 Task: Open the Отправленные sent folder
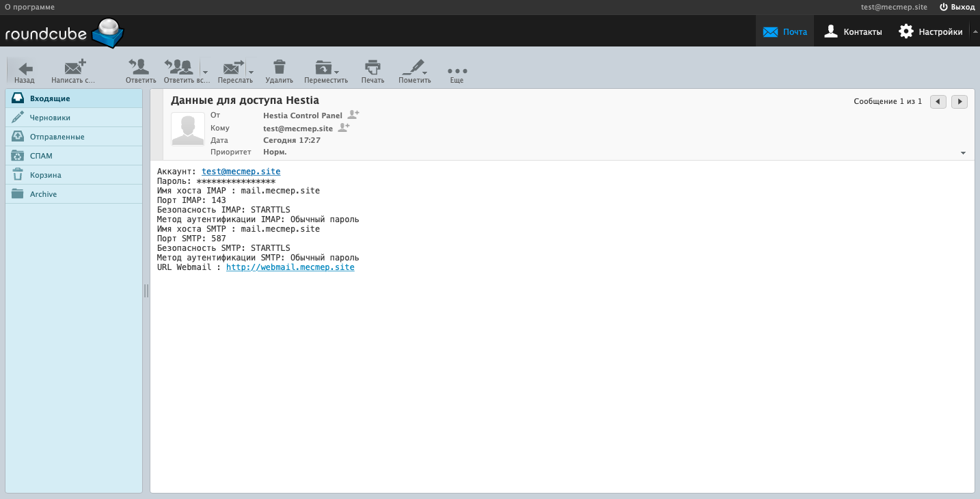tap(74, 137)
